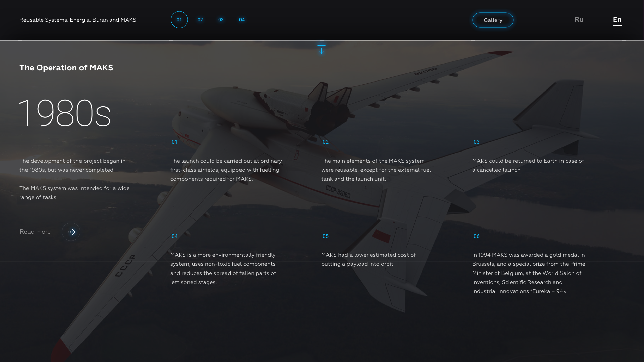Click the site title Reusable Systems. Energia, Buran and MAKS
Image resolution: width=644 pixels, height=362 pixels.
[78, 20]
